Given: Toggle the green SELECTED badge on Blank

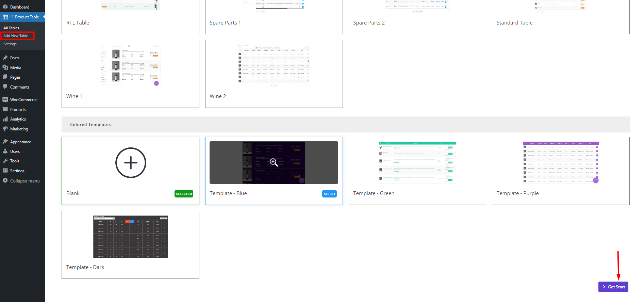Looking at the screenshot, I should point(184,194).
